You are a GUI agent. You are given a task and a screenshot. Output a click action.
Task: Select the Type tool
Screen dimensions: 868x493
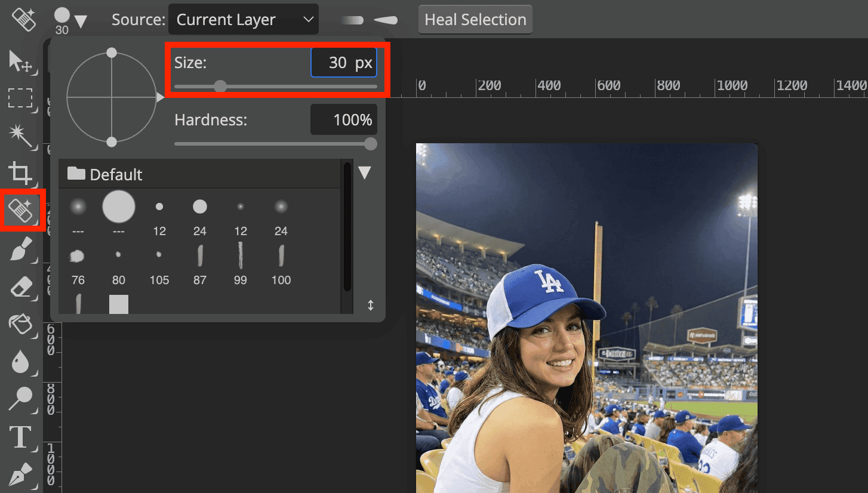pyautogui.click(x=20, y=437)
